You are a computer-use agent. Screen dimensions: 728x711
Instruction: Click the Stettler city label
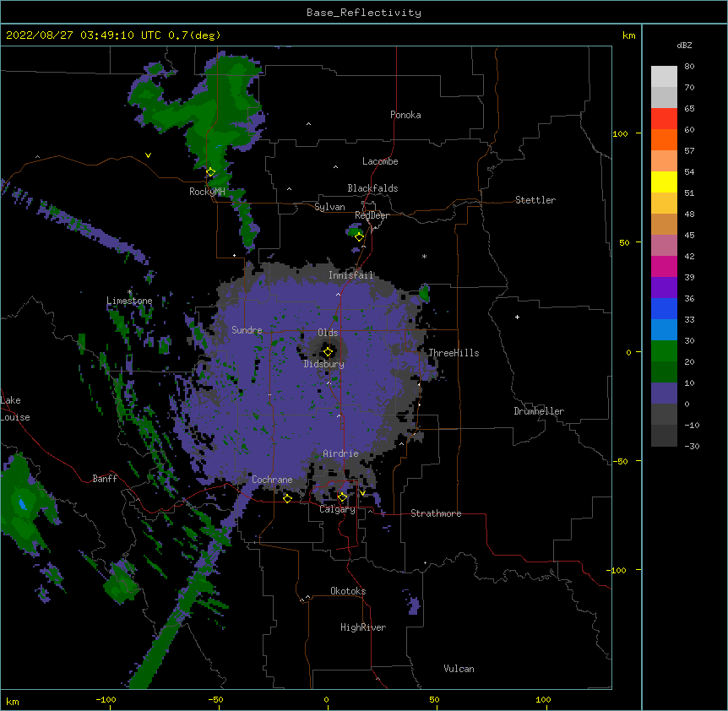[535, 200]
